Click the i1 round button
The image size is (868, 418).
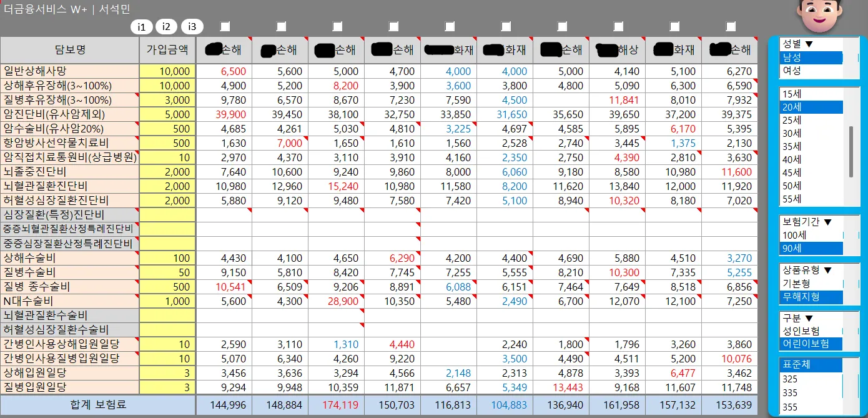pyautogui.click(x=142, y=27)
